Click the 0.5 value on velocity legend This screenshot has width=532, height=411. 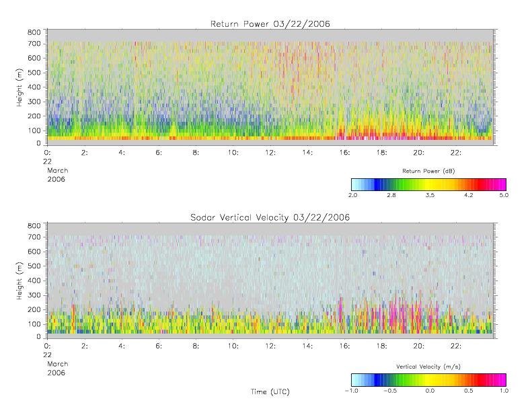click(469, 391)
